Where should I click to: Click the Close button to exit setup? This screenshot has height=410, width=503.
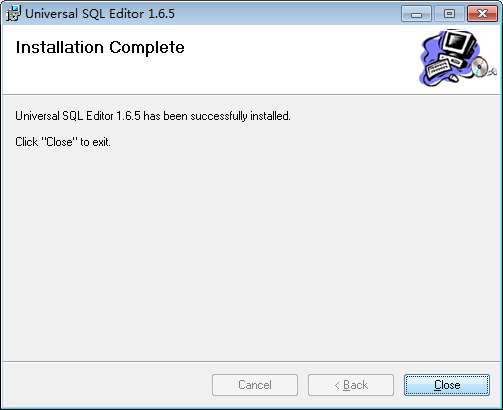point(447,385)
